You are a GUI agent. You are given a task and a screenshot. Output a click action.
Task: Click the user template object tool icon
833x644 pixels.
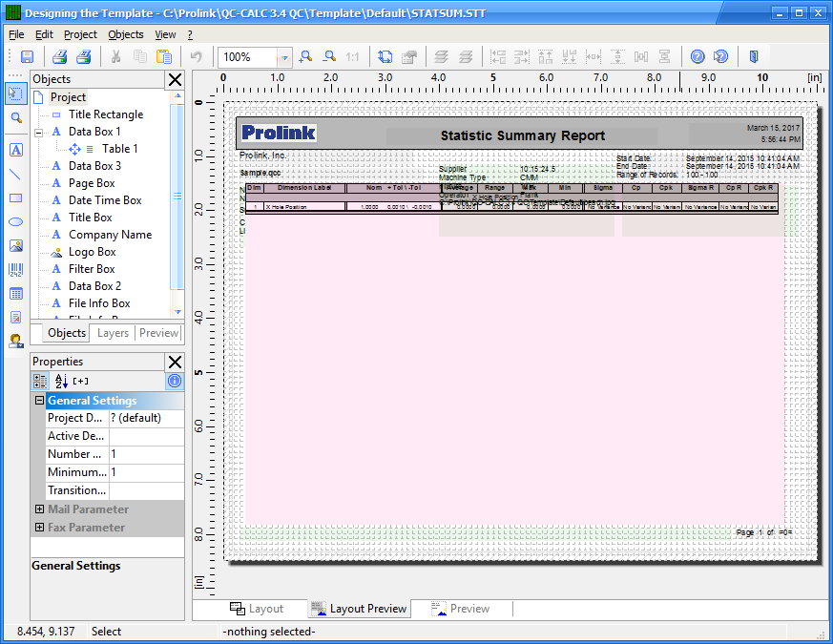coord(16,342)
